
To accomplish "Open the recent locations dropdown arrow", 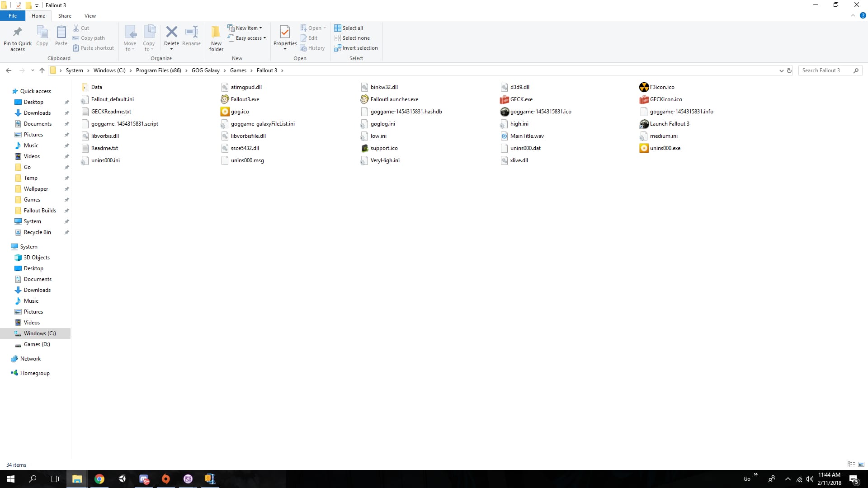I will (33, 70).
